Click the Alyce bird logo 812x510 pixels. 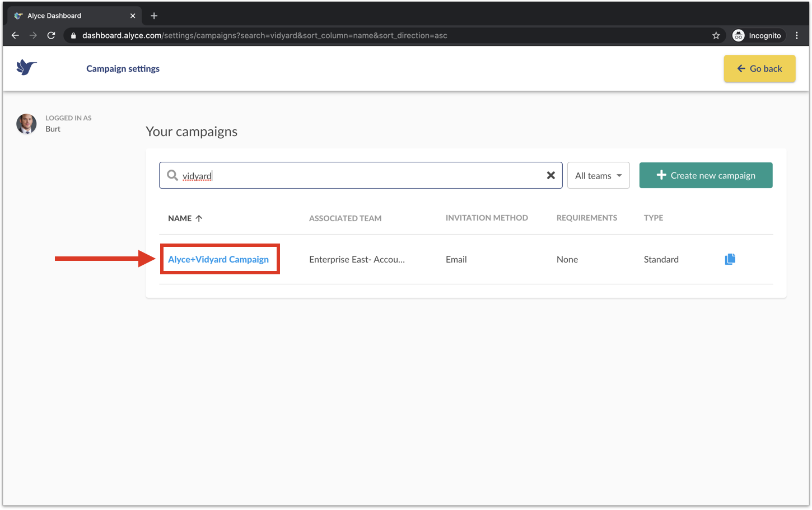pos(26,67)
